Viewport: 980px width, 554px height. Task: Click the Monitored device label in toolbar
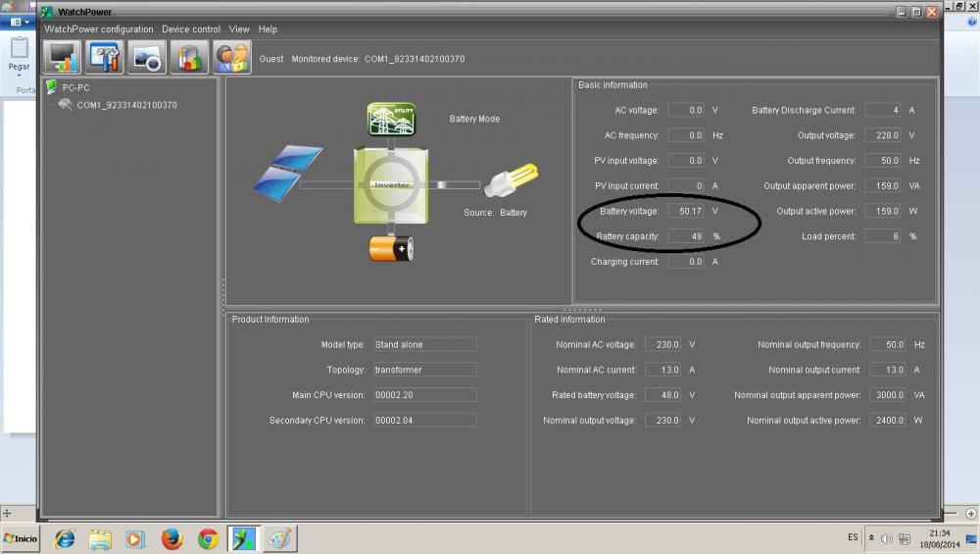378,59
